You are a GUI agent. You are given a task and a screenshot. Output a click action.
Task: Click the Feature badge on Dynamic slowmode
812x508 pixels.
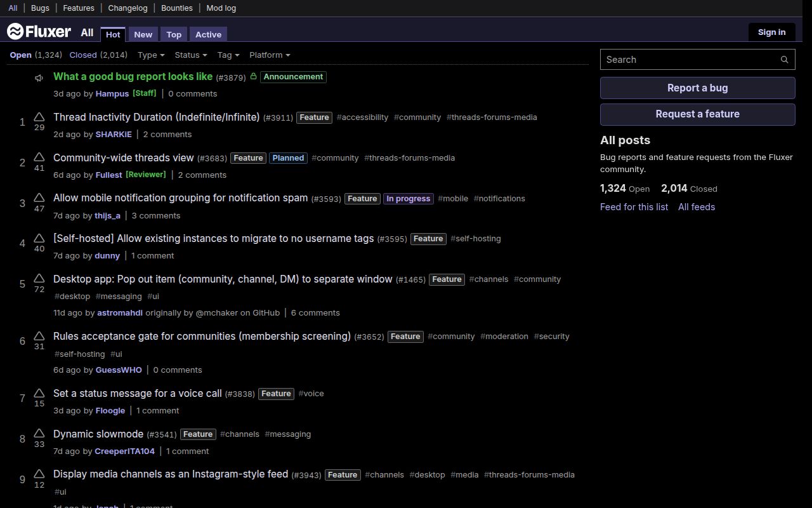198,434
